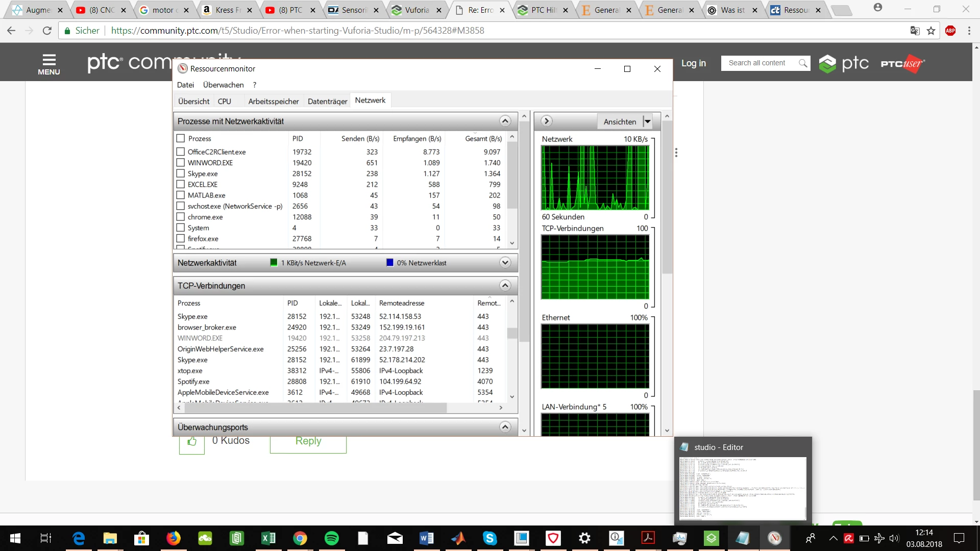Open the Adblock Plus extension icon

tap(950, 31)
